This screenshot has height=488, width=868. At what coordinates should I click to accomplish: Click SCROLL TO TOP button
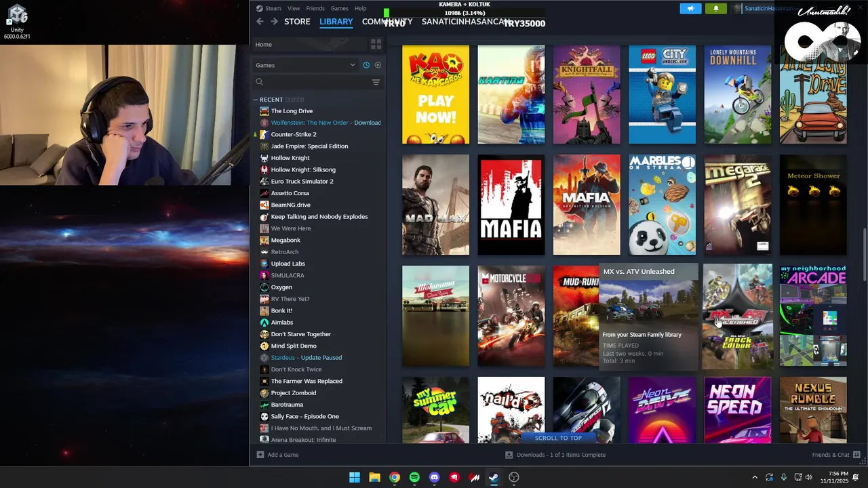(x=558, y=438)
